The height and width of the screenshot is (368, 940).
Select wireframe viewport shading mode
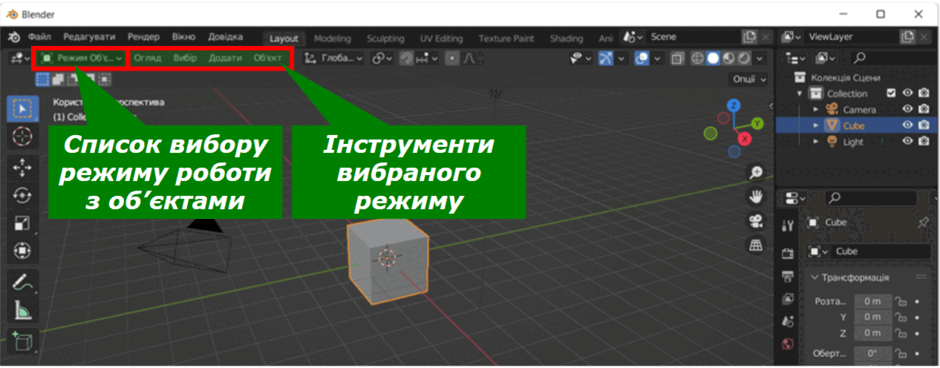(698, 59)
